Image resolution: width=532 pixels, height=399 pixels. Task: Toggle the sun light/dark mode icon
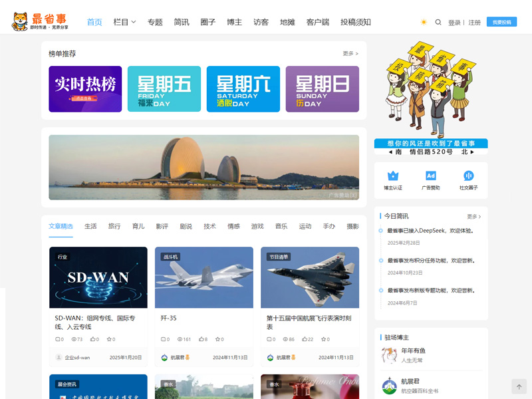424,22
